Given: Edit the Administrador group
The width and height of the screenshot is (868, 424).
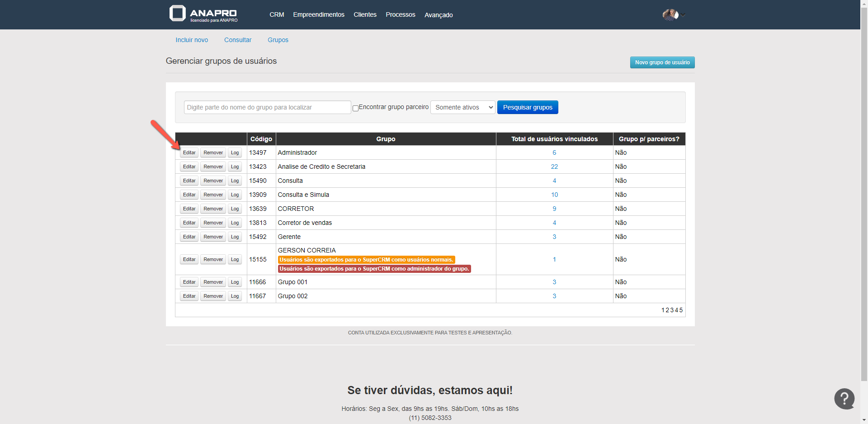Looking at the screenshot, I should [x=189, y=152].
